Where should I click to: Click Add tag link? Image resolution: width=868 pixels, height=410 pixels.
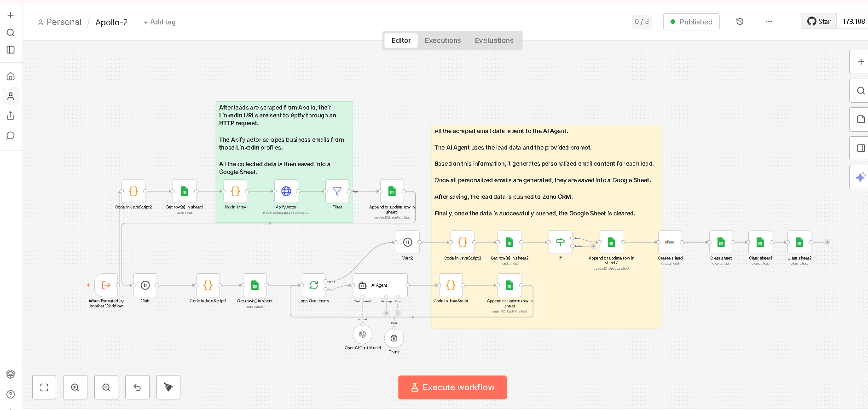coord(160,22)
